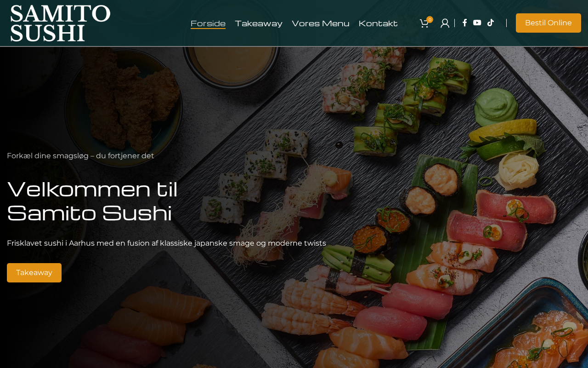Click the Bestil Online button
The height and width of the screenshot is (368, 588).
(x=548, y=23)
